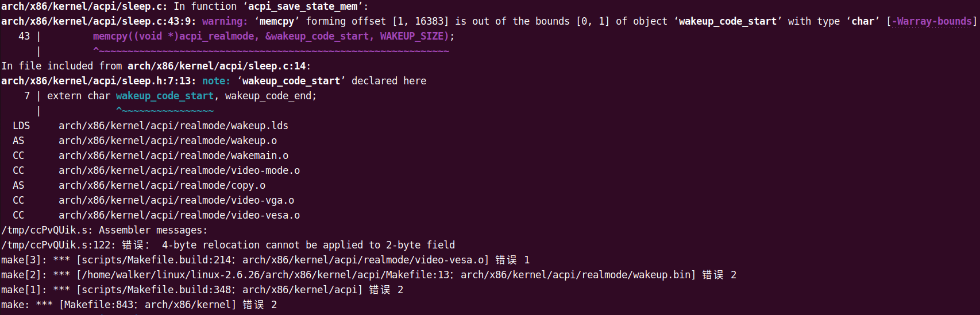The height and width of the screenshot is (315, 980).
Task: Click the '4-byte relocation cannot be applied' error
Action: coord(308,245)
